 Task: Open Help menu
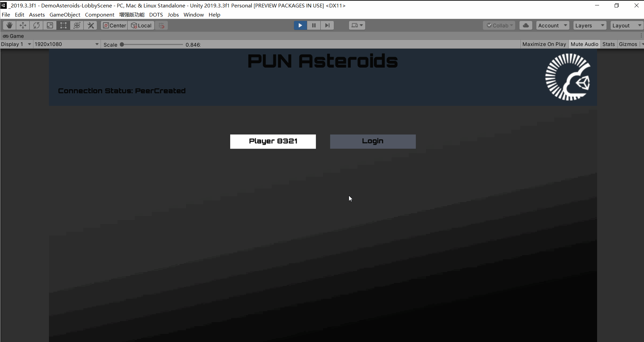(214, 15)
